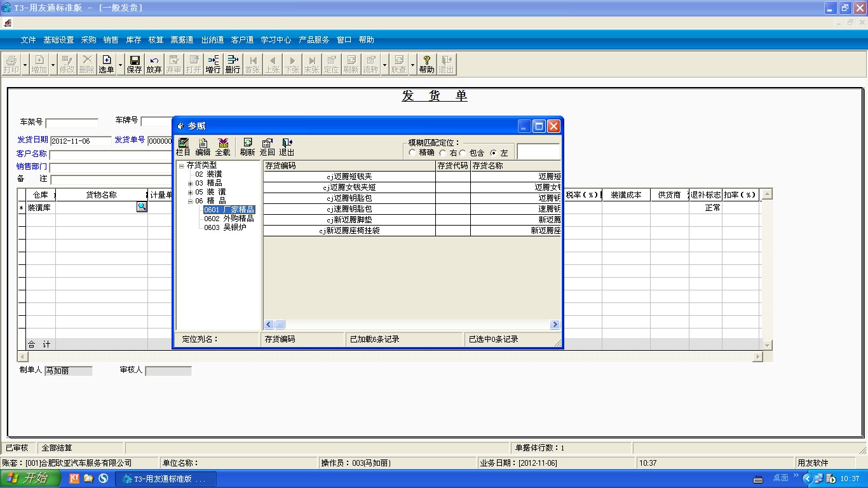Click the 增行 add row toolbar icon

[213, 64]
